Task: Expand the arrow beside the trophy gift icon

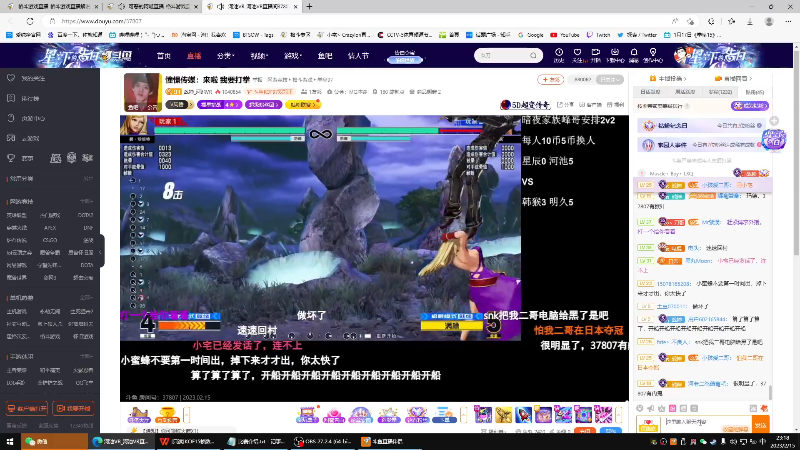Action: point(187,415)
